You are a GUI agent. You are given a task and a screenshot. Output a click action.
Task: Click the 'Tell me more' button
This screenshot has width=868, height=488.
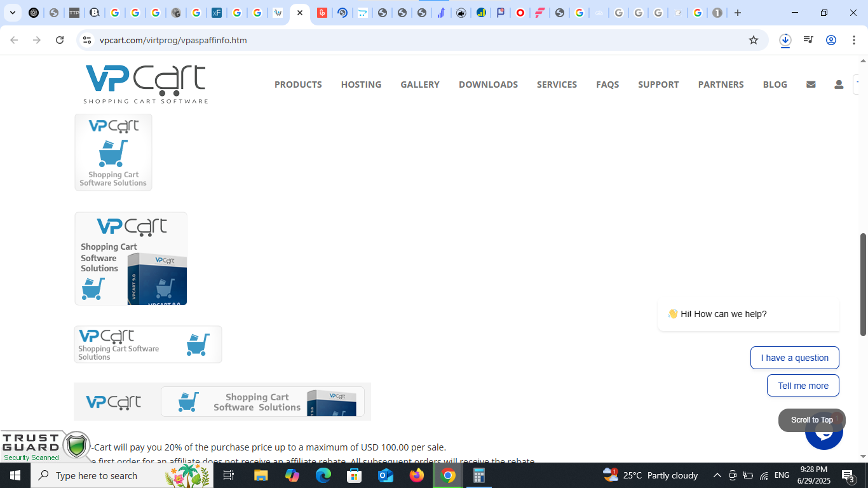pyautogui.click(x=803, y=386)
